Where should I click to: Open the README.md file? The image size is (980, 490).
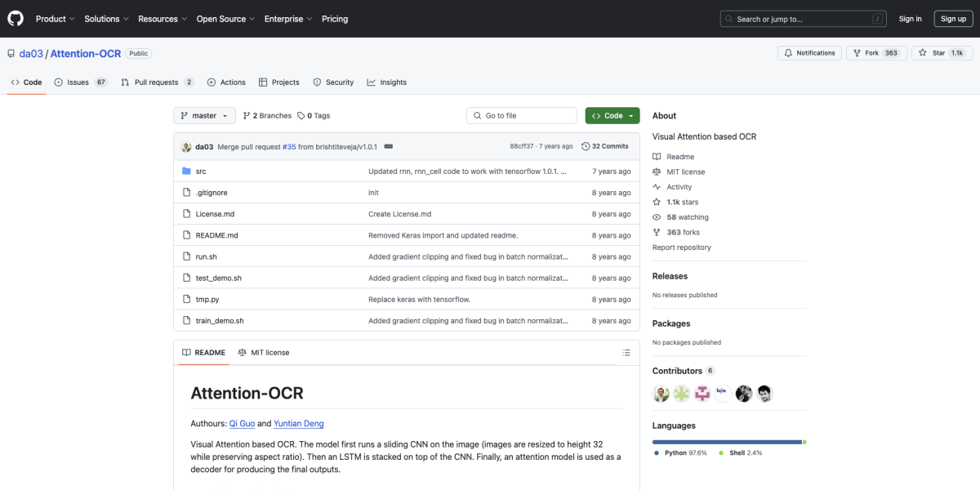(x=216, y=235)
